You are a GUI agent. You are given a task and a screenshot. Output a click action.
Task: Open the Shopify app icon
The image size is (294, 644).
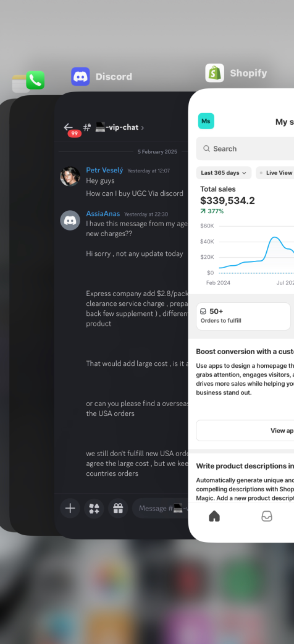[215, 73]
